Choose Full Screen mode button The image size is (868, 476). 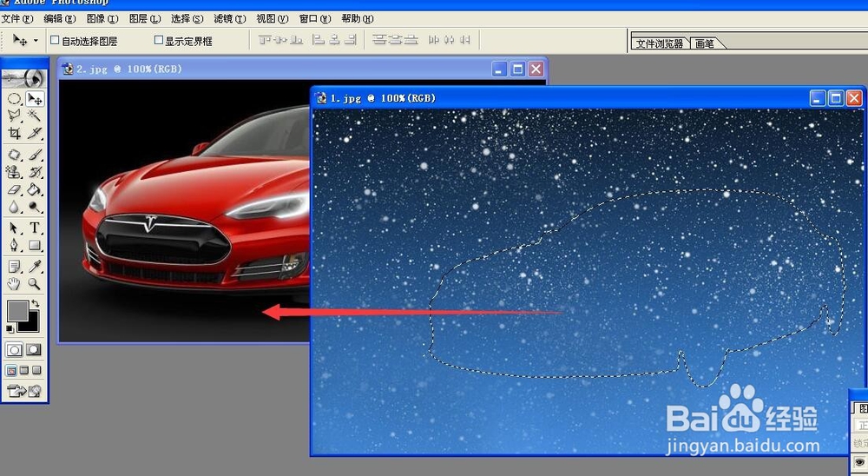[36, 370]
